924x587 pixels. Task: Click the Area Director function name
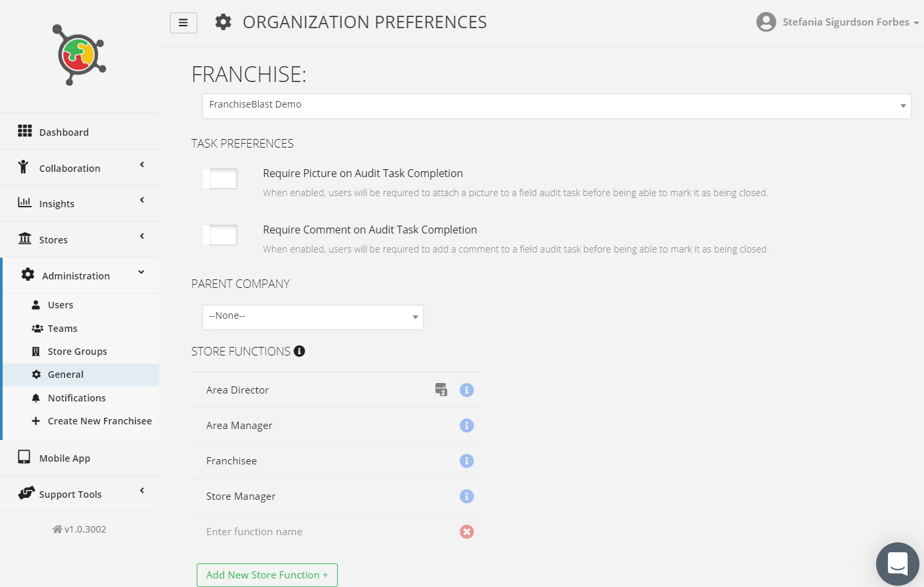237,390
